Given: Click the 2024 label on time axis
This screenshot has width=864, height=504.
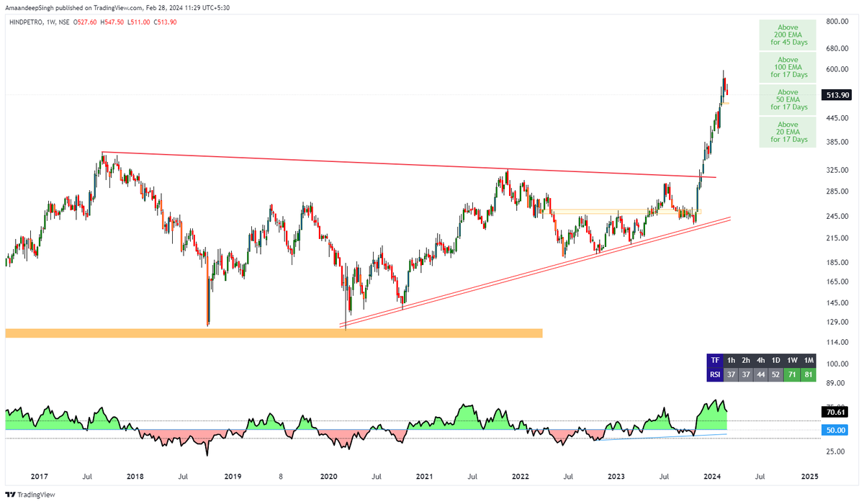Looking at the screenshot, I should [x=713, y=477].
